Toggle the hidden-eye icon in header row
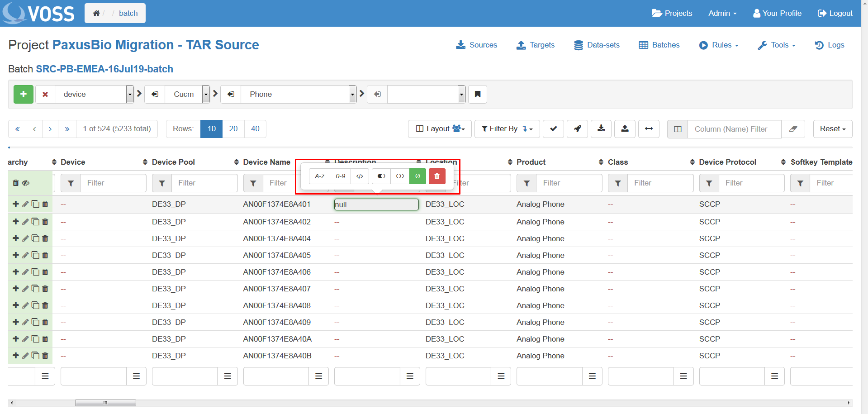 click(26, 183)
